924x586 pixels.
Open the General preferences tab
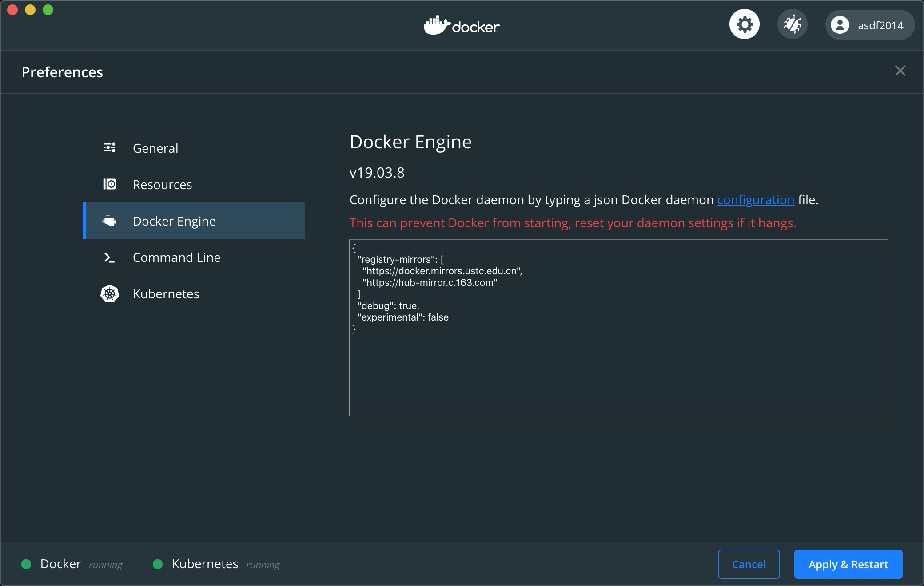point(155,148)
